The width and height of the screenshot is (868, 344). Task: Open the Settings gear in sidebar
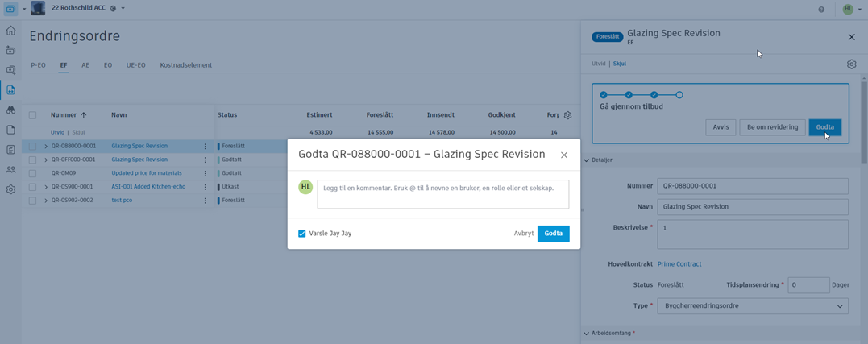(x=10, y=189)
